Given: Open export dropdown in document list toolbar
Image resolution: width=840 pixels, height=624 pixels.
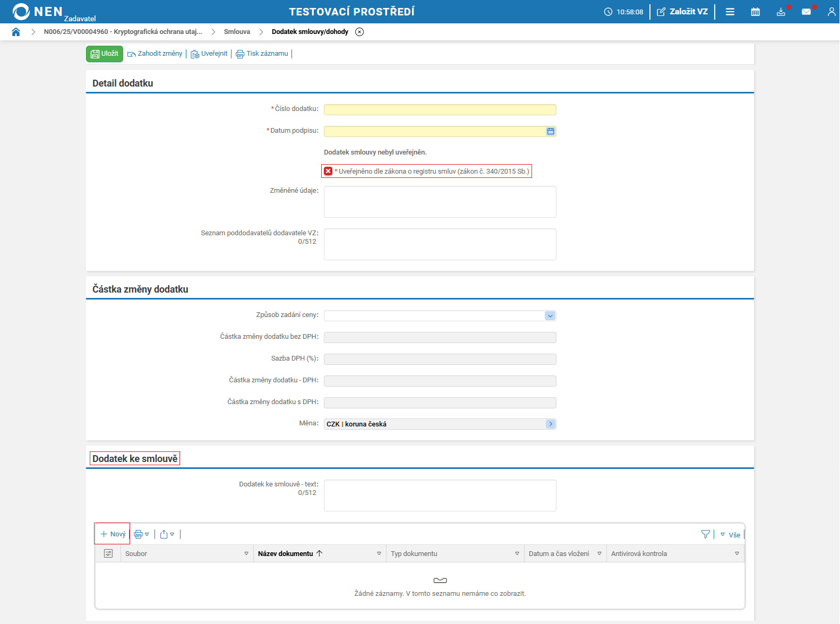Looking at the screenshot, I should [x=167, y=534].
